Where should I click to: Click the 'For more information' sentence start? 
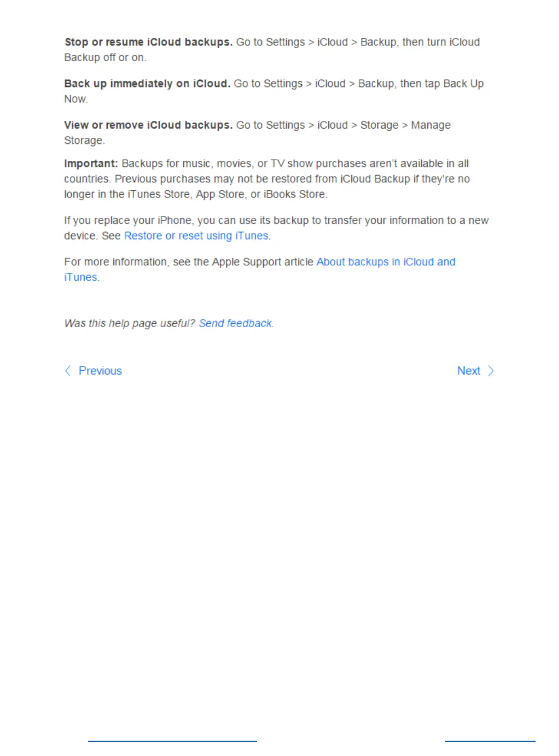pos(115,262)
